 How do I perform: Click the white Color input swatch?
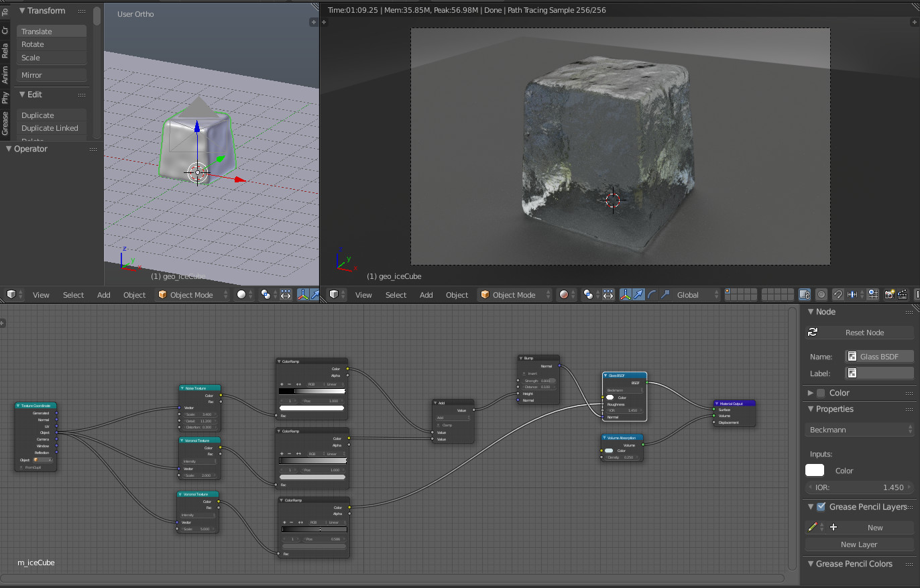click(815, 471)
